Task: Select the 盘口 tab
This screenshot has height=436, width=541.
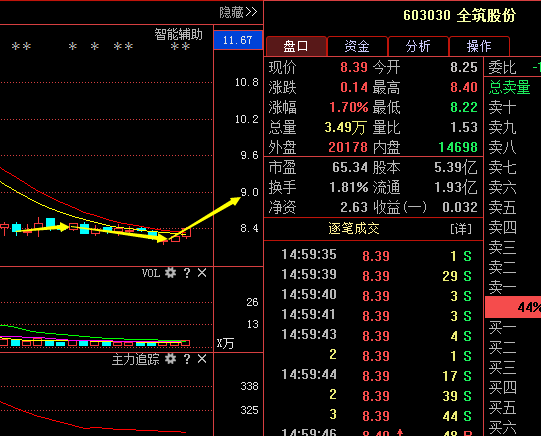Action: (x=296, y=46)
